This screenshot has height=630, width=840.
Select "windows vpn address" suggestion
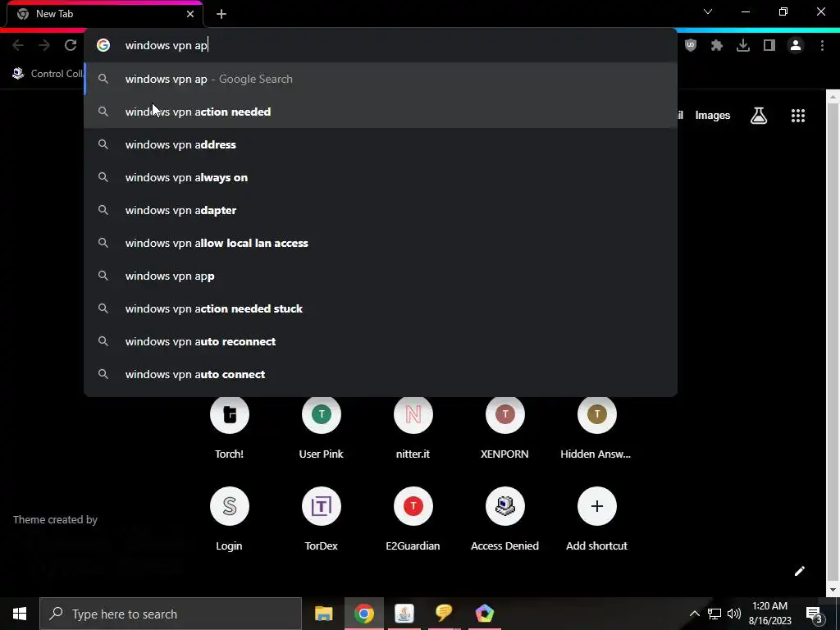(x=381, y=144)
